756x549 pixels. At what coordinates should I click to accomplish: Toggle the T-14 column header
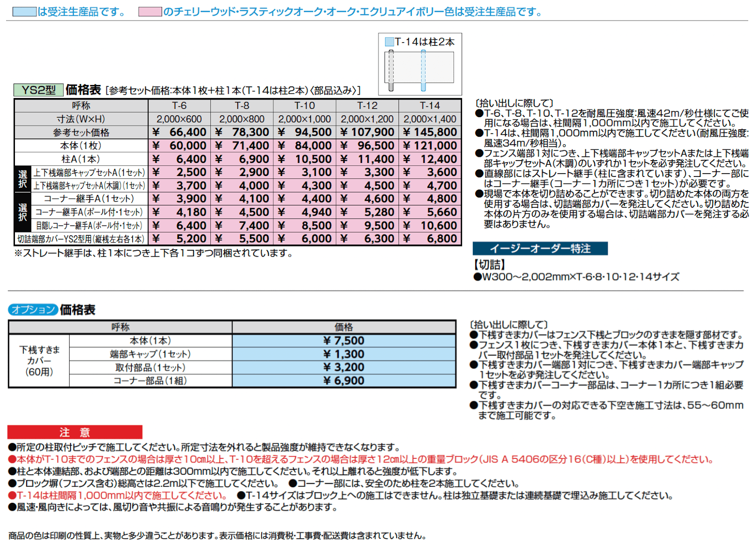429,106
